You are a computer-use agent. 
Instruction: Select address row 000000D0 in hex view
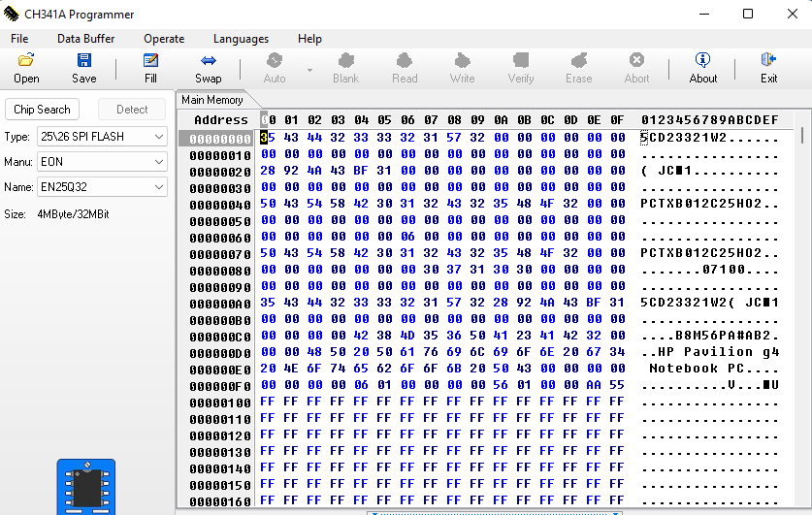pyautogui.click(x=220, y=352)
